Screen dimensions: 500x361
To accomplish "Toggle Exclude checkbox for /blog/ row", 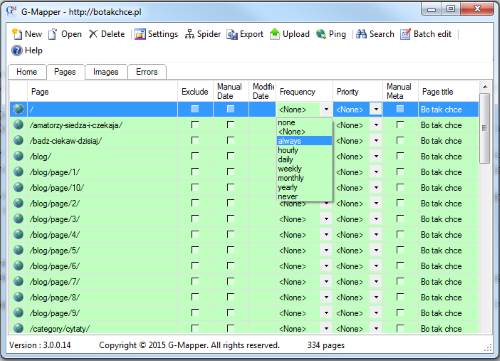I will tap(195, 156).
